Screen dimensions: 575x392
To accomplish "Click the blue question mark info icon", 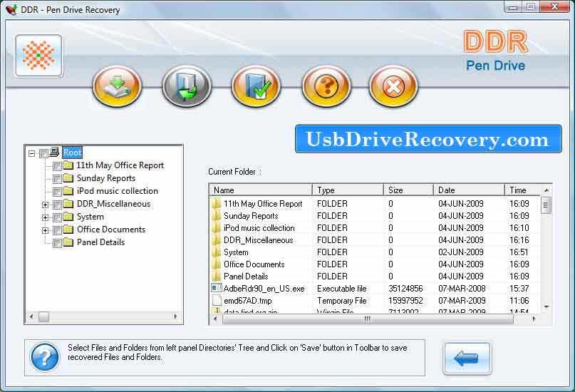I will click(45, 357).
